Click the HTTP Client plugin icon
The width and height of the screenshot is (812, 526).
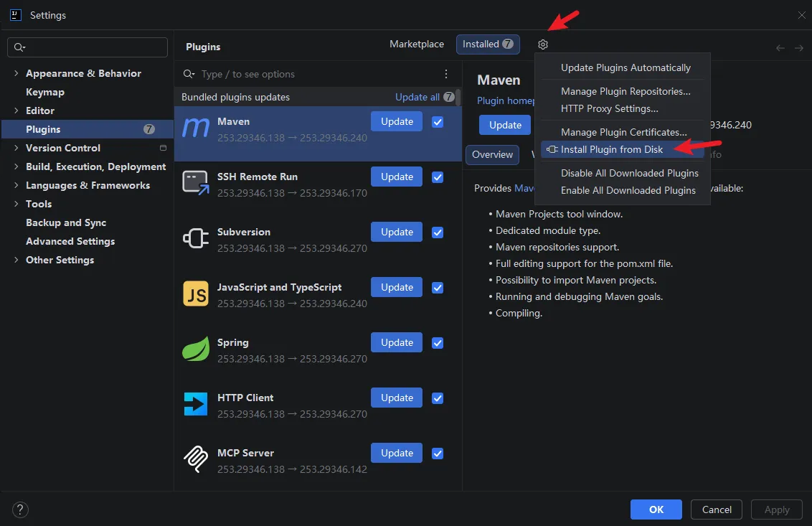(x=196, y=404)
